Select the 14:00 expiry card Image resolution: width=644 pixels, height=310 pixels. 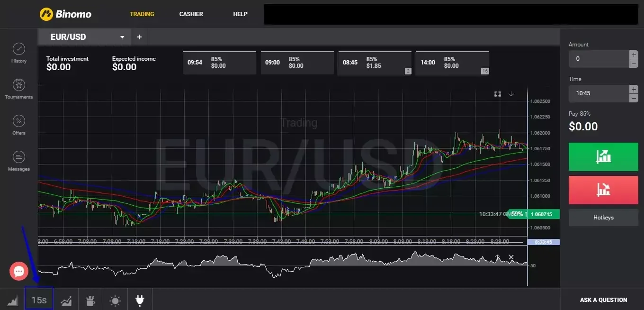coord(452,63)
